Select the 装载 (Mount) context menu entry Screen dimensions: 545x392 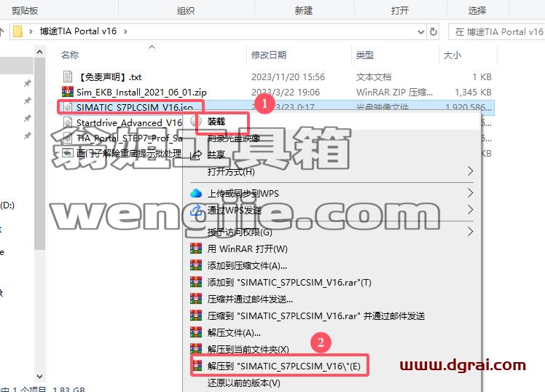[x=332, y=122]
